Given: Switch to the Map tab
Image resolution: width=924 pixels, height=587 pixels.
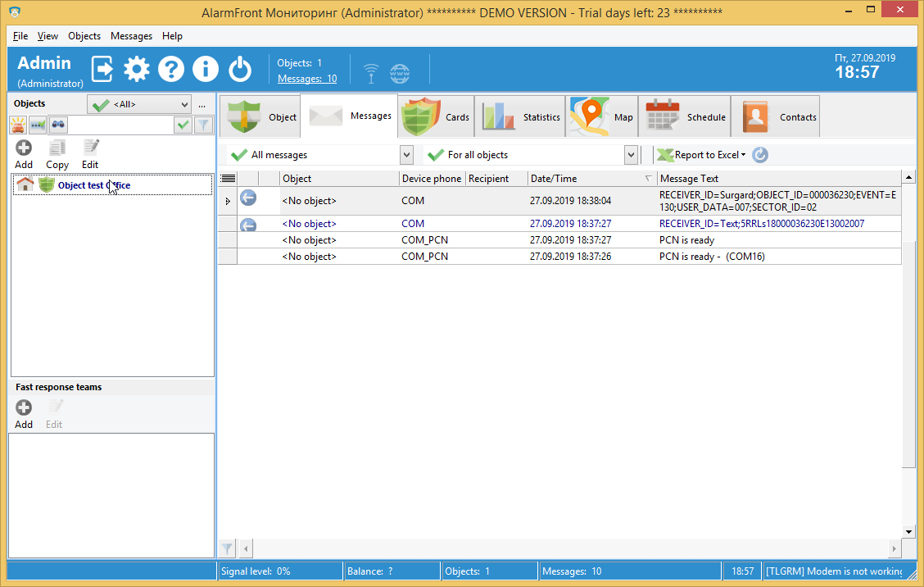Looking at the screenshot, I should 601,116.
